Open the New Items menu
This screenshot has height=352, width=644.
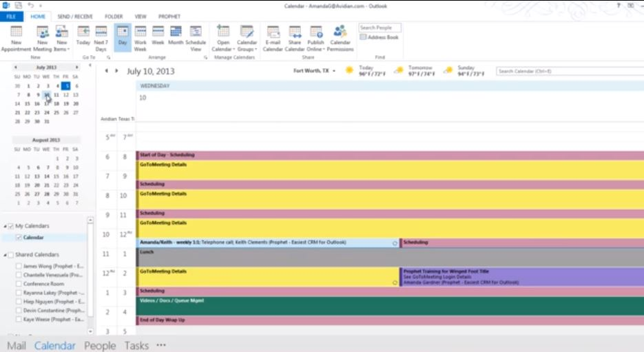[x=61, y=38]
